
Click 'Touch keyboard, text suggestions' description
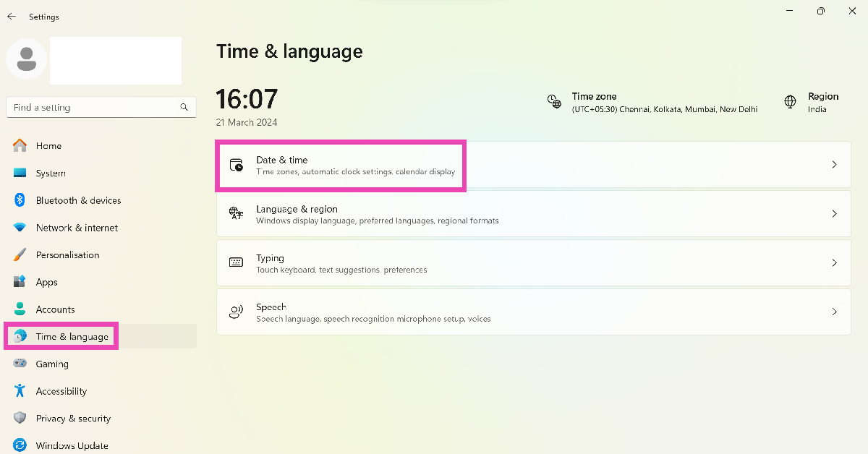pos(341,270)
